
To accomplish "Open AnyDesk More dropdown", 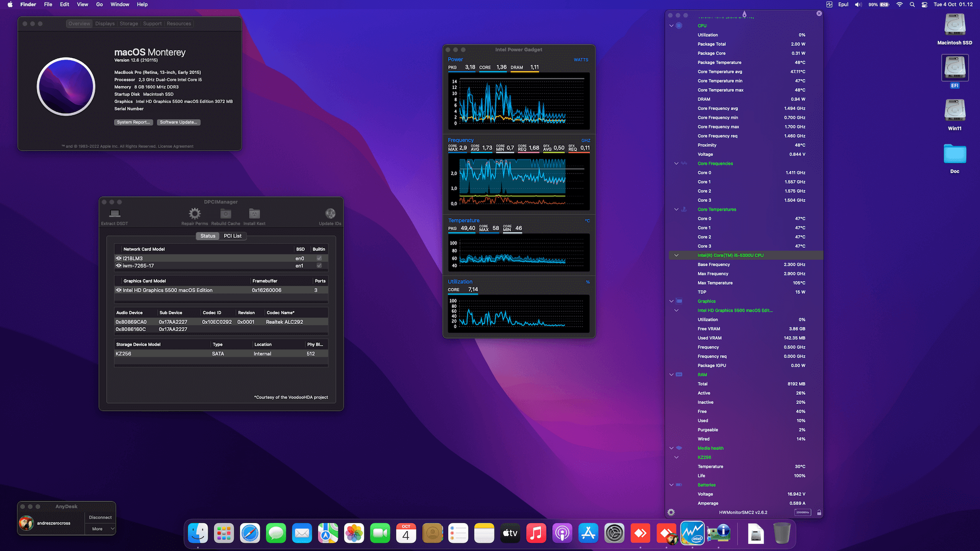I will coord(101,529).
